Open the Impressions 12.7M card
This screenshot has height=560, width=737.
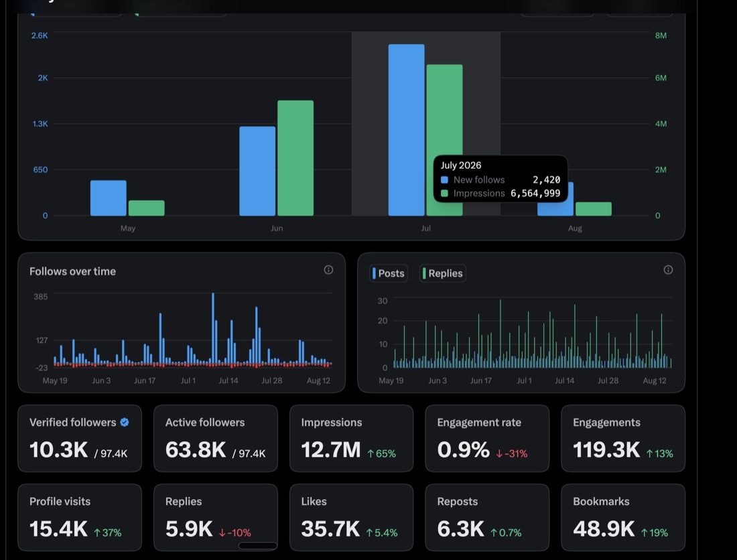coord(351,438)
